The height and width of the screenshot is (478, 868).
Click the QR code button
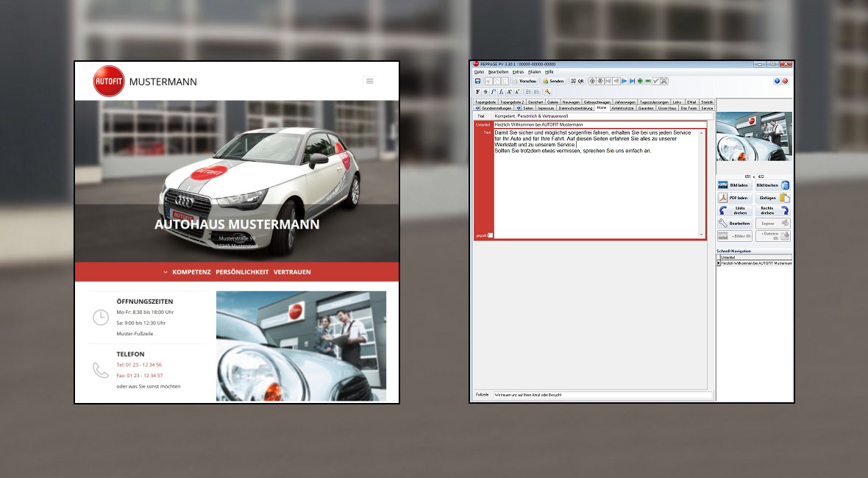tap(577, 81)
